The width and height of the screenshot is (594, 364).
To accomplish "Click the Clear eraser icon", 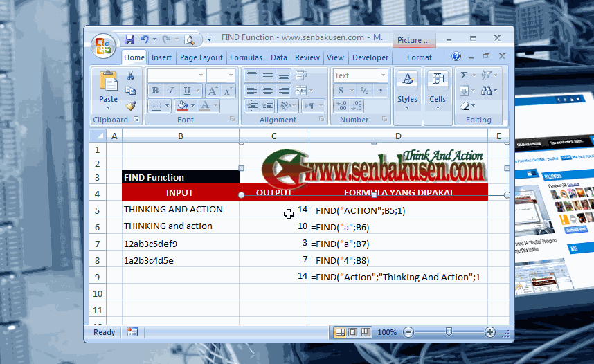I will (465, 106).
